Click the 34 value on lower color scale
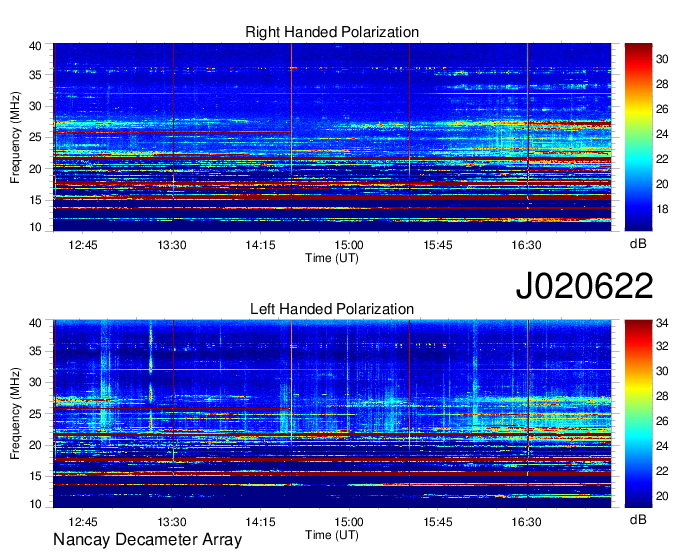Image resolution: width=680 pixels, height=552 pixels. coord(662,323)
